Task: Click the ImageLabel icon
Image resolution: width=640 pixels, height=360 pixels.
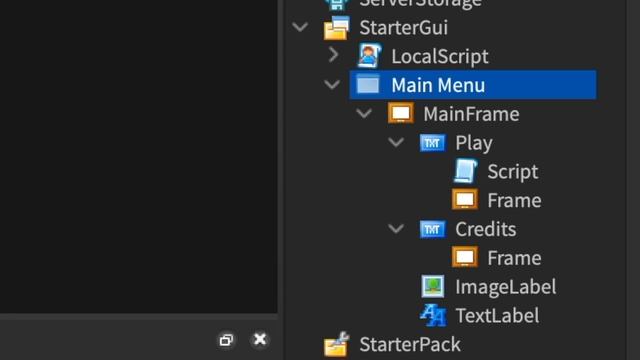Action: 433,286
